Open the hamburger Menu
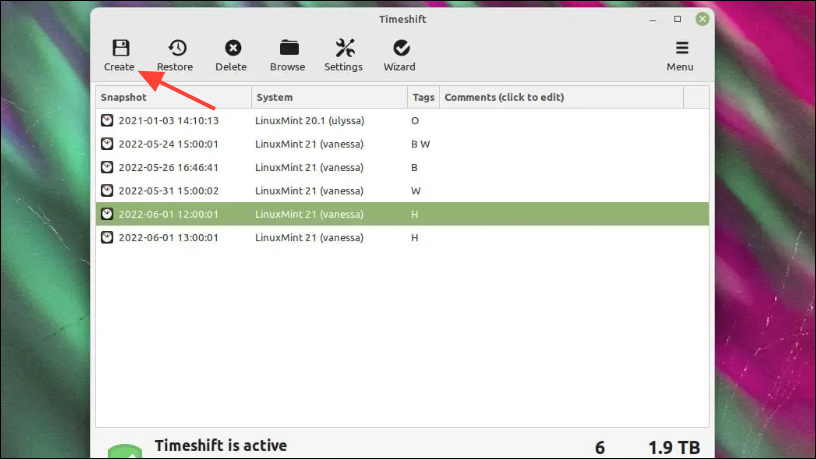Screen dimensions: 816x459 680,55
